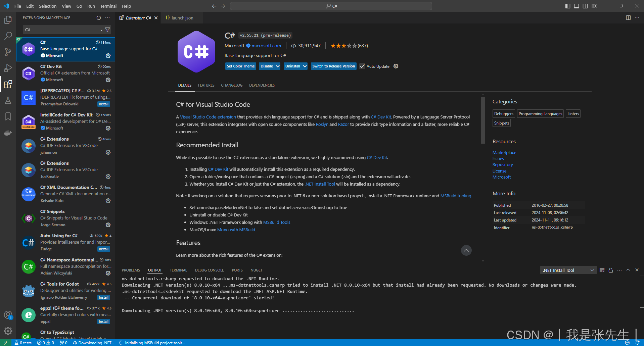Image resolution: width=644 pixels, height=346 pixels.
Task: Open the FEATURES tab
Action: point(206,85)
